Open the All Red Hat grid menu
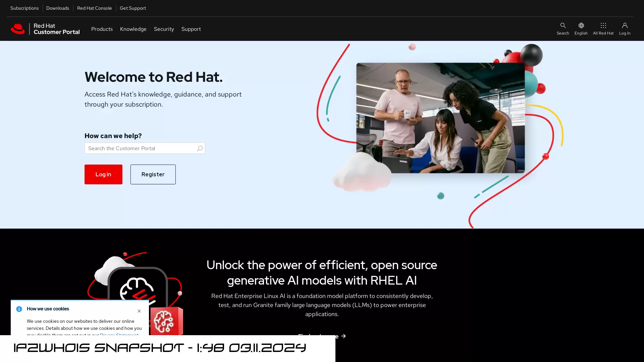 click(603, 29)
